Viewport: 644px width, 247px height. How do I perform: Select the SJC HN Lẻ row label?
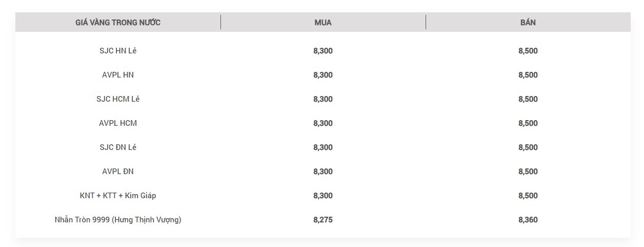tap(118, 51)
